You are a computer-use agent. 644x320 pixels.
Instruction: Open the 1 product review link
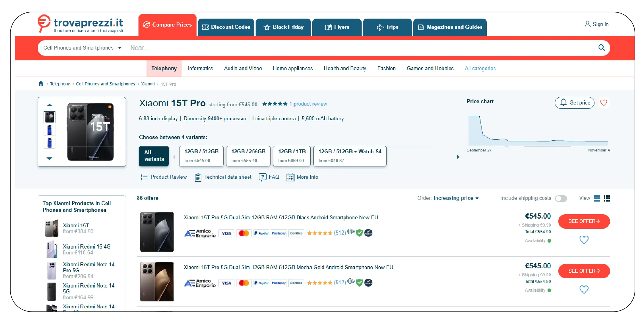[x=308, y=104]
